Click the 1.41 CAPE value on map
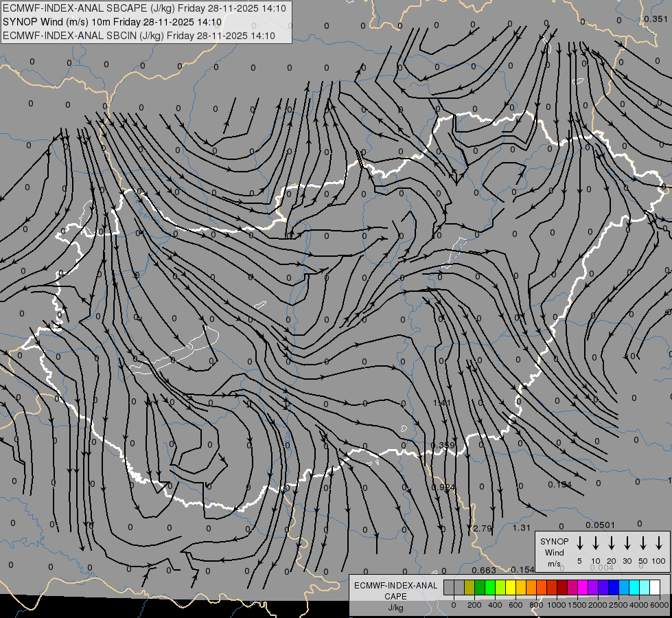This screenshot has height=618, width=672. click(442, 402)
